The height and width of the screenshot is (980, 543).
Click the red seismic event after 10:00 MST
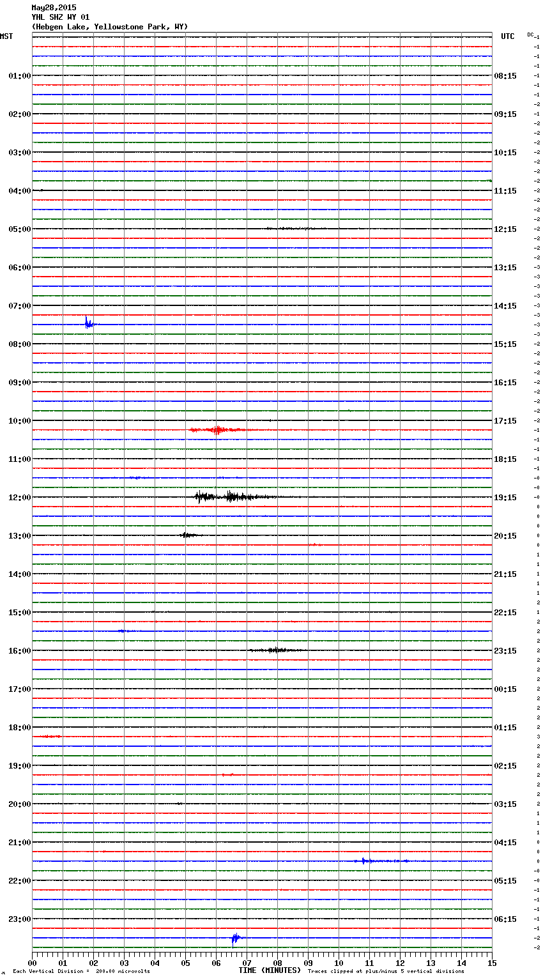pos(217,430)
